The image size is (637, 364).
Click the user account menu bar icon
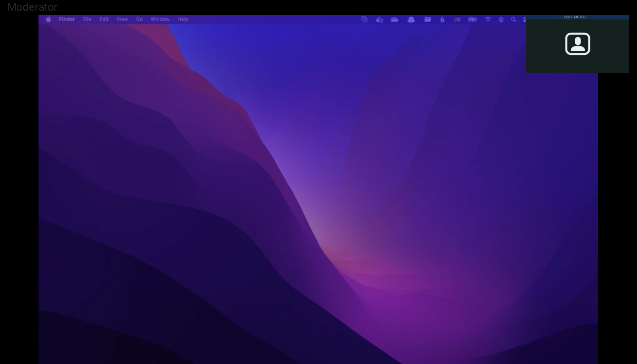501,20
